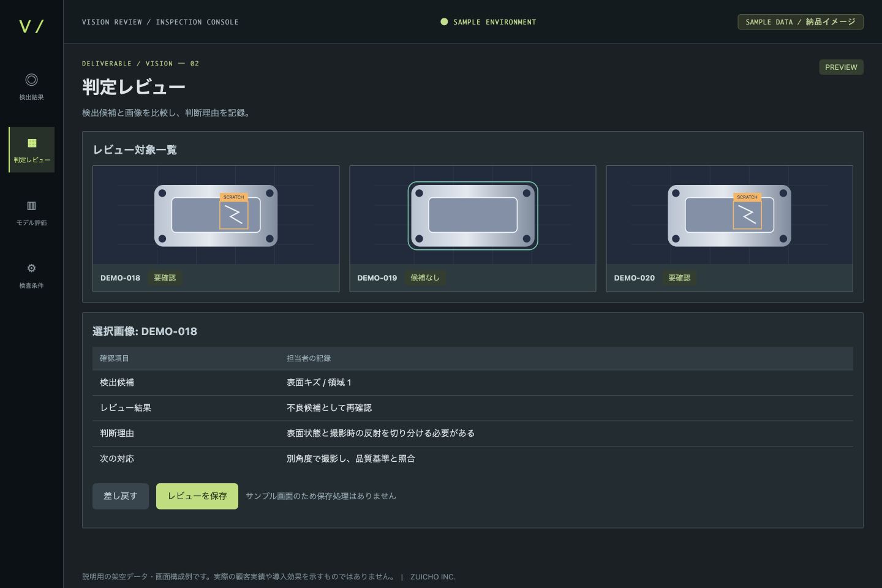Open the 検出結果 sidebar icon
Screen dimensions: 882x588
click(31, 80)
